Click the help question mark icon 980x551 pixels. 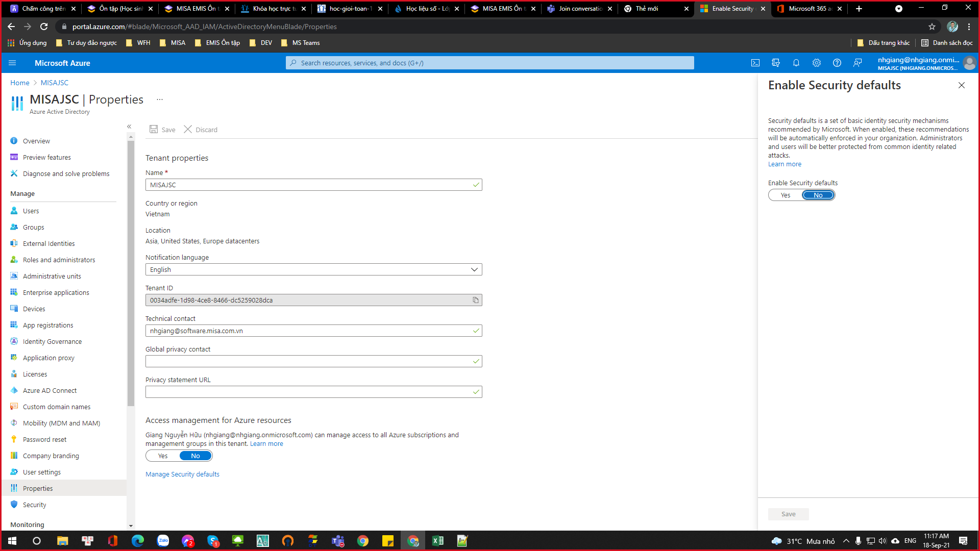[x=837, y=63]
